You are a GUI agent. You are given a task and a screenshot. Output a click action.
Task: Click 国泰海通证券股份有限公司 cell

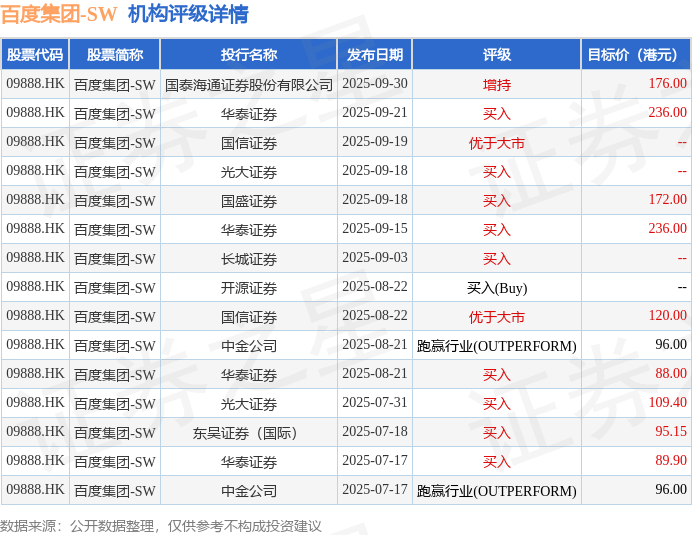coord(249,85)
